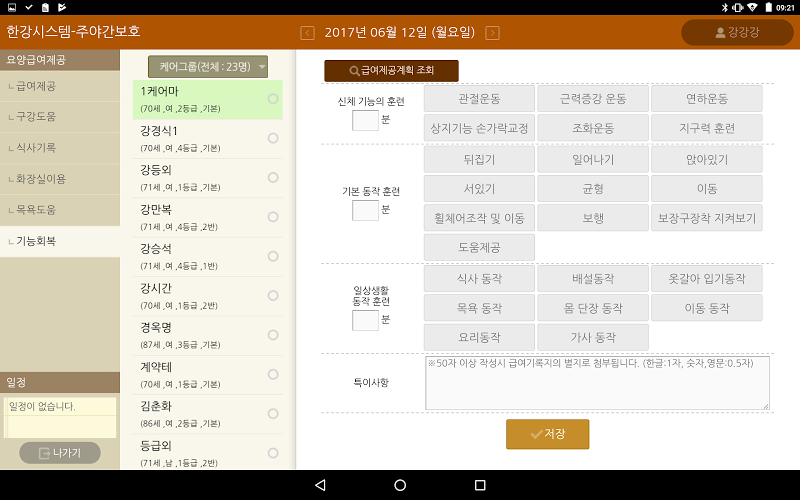This screenshot has width=800, height=500.
Task: Toggle 몸 단장 동작 option
Action: (593, 308)
